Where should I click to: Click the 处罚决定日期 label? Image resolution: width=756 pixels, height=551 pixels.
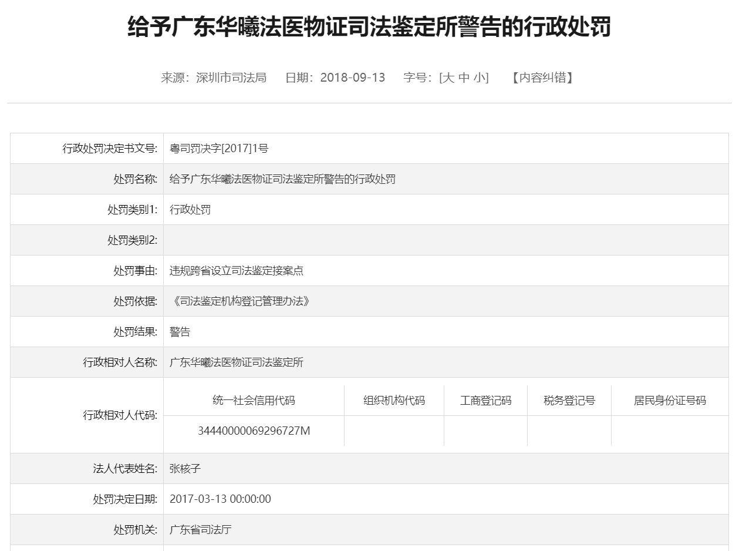(125, 499)
